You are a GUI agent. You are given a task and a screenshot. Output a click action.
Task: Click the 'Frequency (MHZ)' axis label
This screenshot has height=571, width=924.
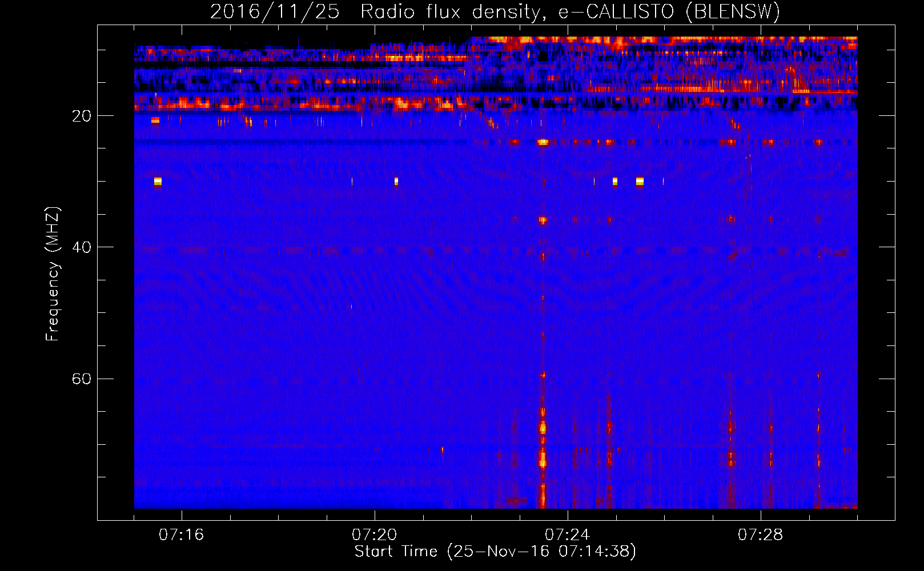(53, 274)
